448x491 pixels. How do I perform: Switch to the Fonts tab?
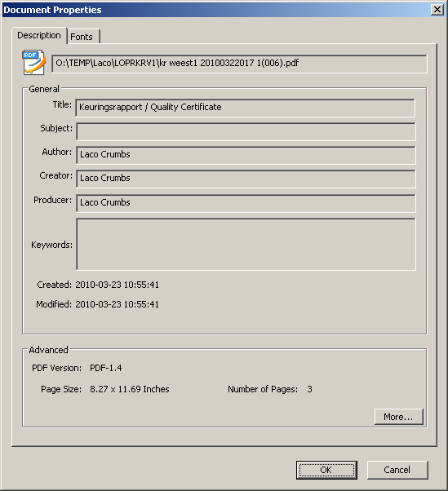pyautogui.click(x=83, y=37)
